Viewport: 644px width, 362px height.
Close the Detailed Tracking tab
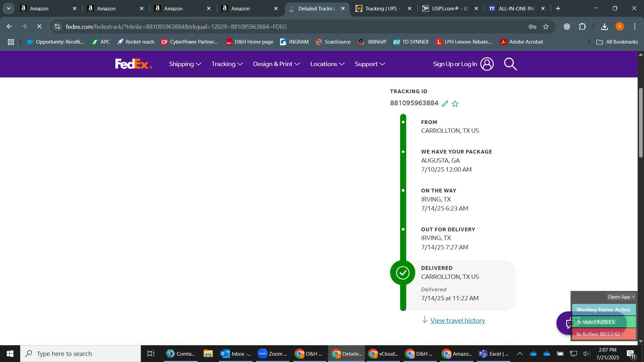[343, 8]
